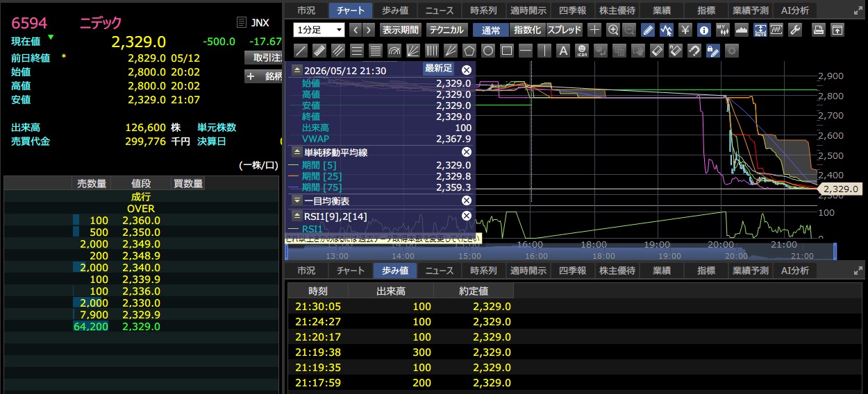The image size is (868, 394).
Task: Open the 時系列 tab in bottom panel
Action: [483, 271]
